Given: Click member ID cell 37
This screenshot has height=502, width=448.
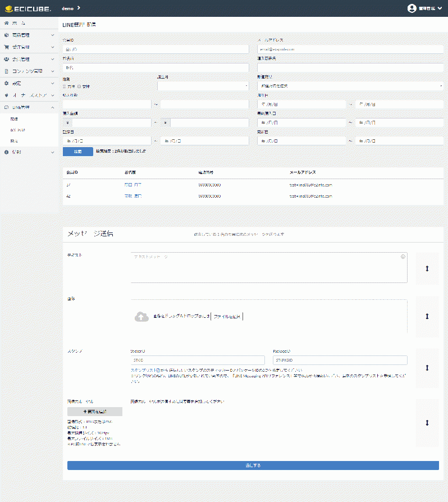Looking at the screenshot, I should (68, 185).
